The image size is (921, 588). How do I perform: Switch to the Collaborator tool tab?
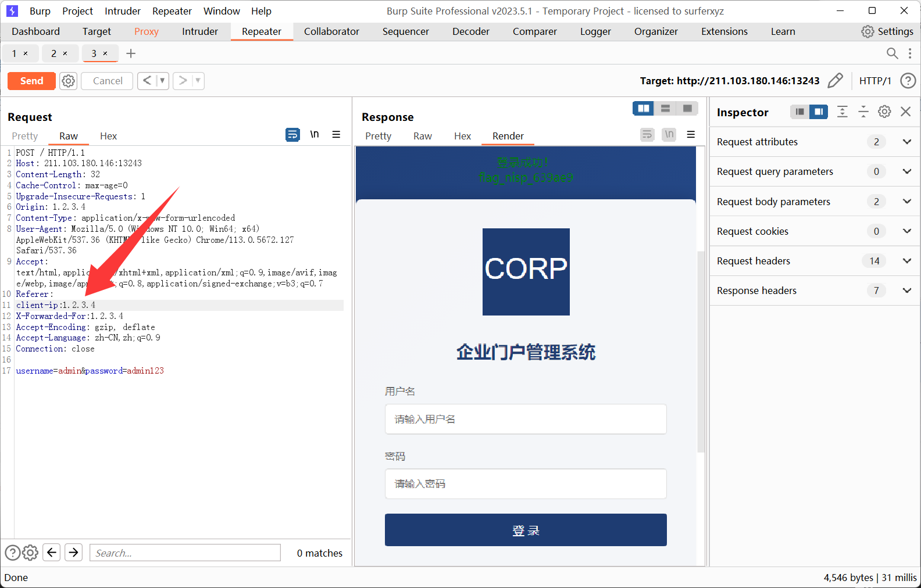click(331, 31)
